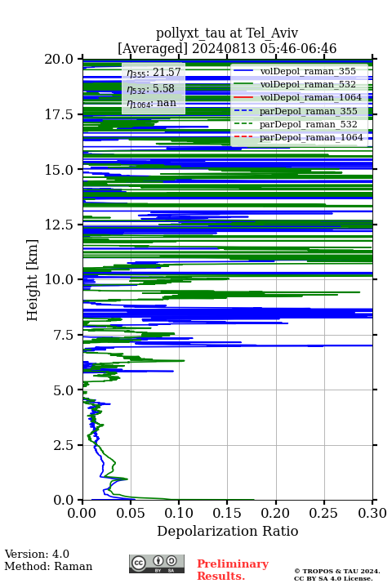Click the dashed red parDepol_raman_1064 legend line
This screenshot has width=392, height=588.
[x=243, y=137]
